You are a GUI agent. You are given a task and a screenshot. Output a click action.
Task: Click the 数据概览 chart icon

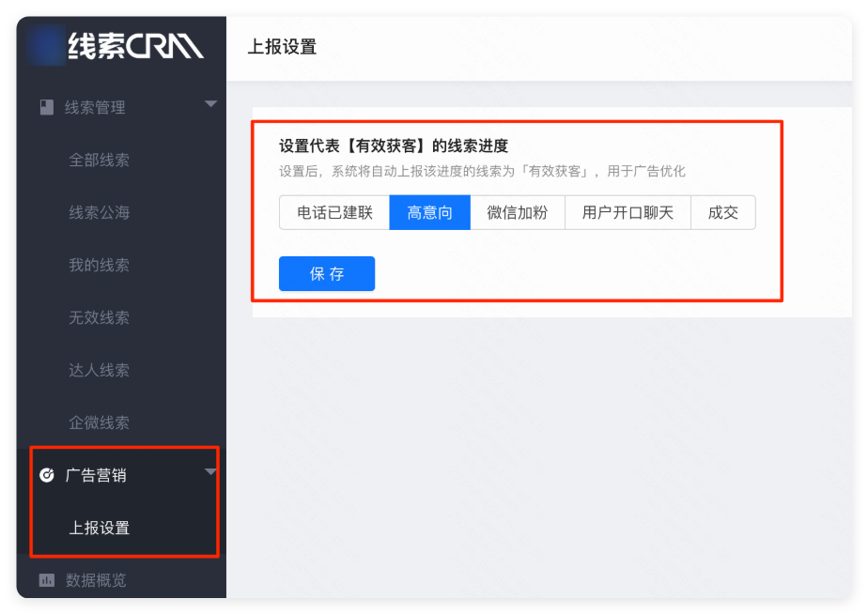pos(47,580)
